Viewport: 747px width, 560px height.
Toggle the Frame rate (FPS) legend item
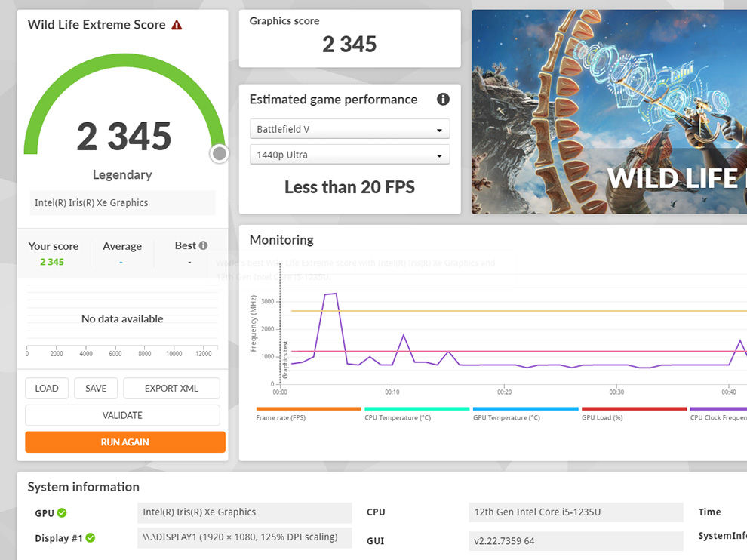coord(309,414)
